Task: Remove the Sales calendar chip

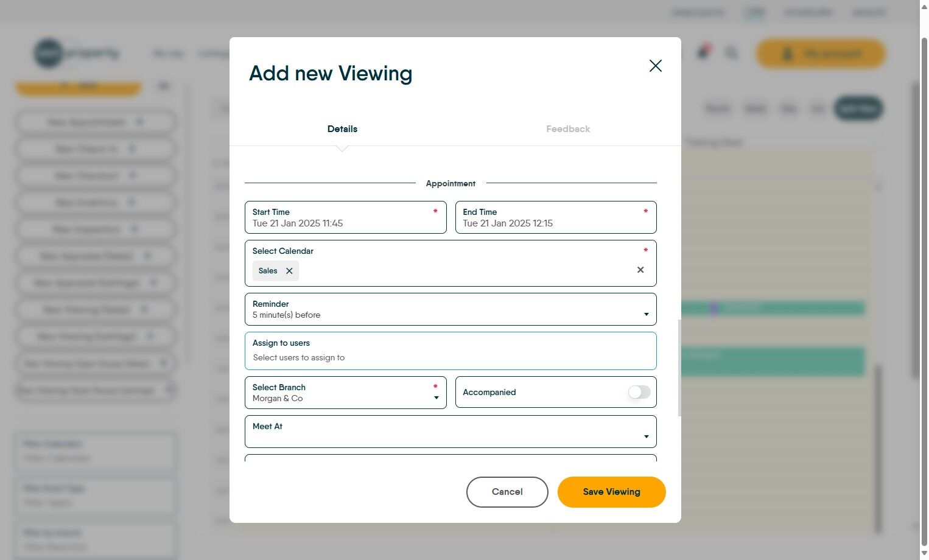Action: tap(289, 271)
